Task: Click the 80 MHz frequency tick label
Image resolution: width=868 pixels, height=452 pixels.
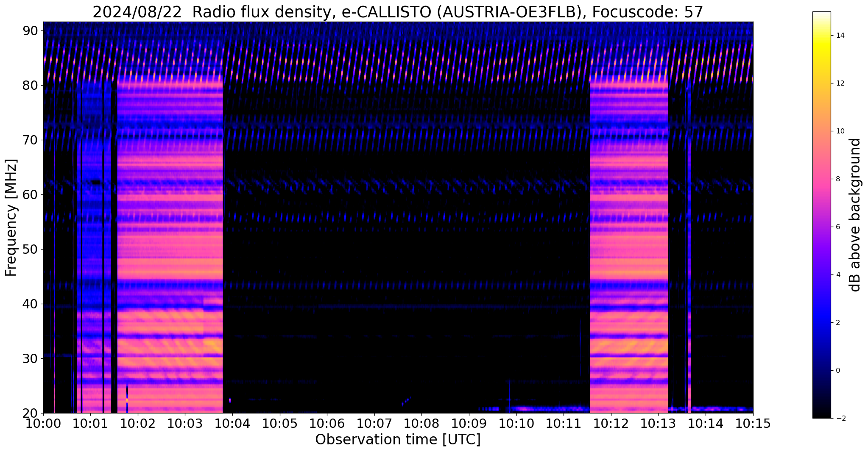Action: 31,86
